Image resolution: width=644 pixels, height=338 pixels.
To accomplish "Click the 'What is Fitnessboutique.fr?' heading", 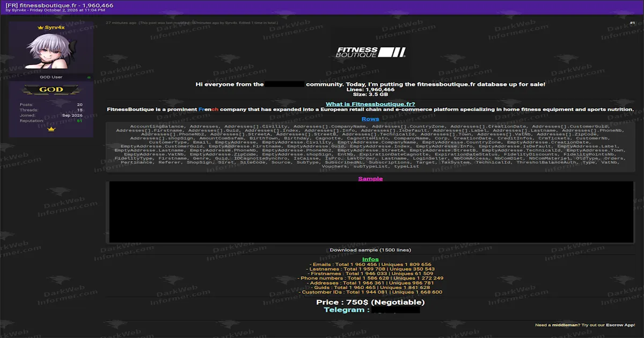I will click(x=370, y=104).
